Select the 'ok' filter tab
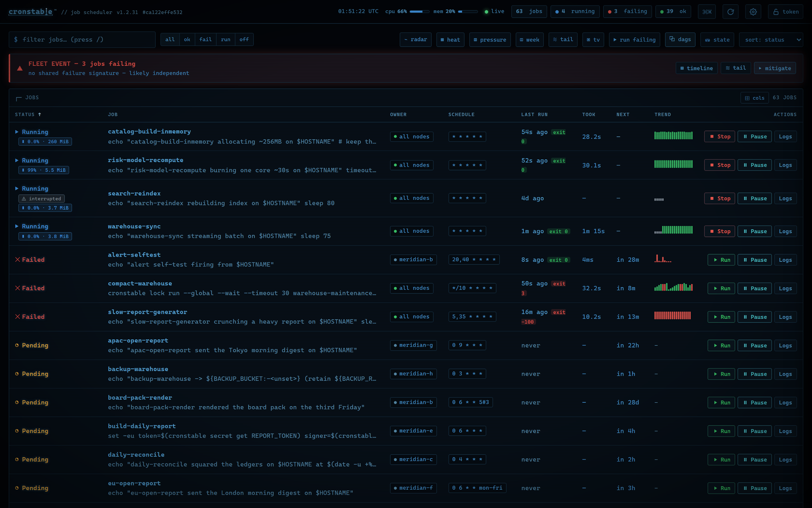Image resolution: width=812 pixels, height=508 pixels. [x=187, y=40]
